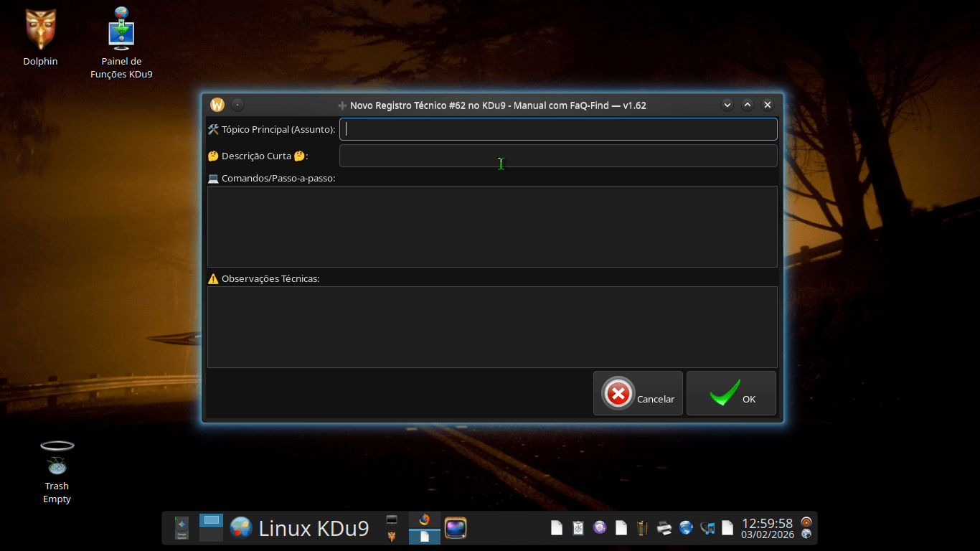Open the audio music-note tray icon
The image size is (980, 551).
(707, 528)
